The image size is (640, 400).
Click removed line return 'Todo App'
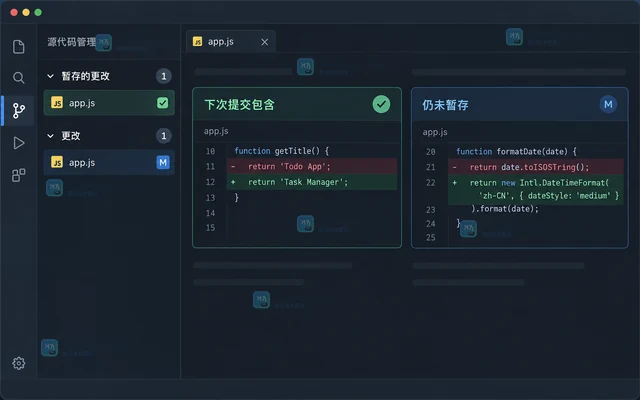coord(312,167)
